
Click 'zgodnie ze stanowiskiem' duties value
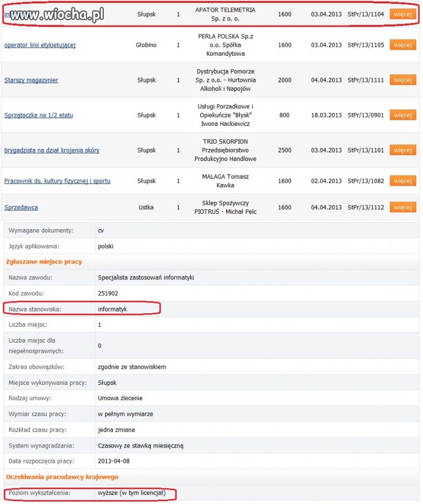[x=132, y=367]
